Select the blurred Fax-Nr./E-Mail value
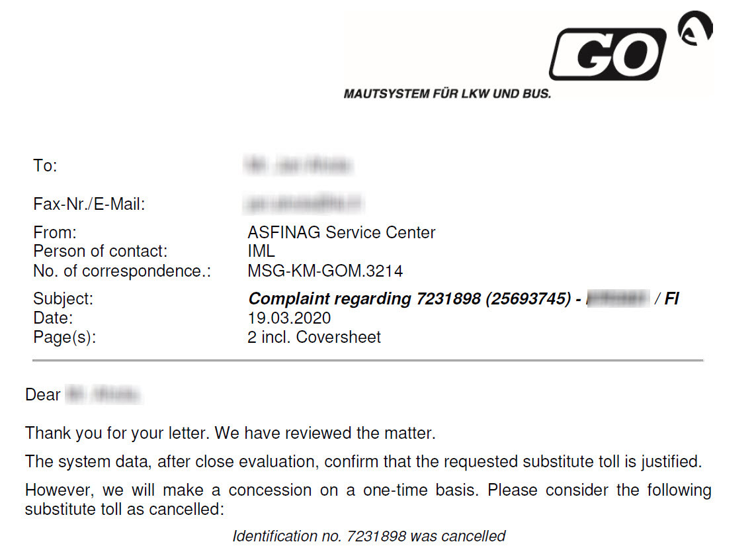Screen dimensions: 756x548 pos(304,204)
